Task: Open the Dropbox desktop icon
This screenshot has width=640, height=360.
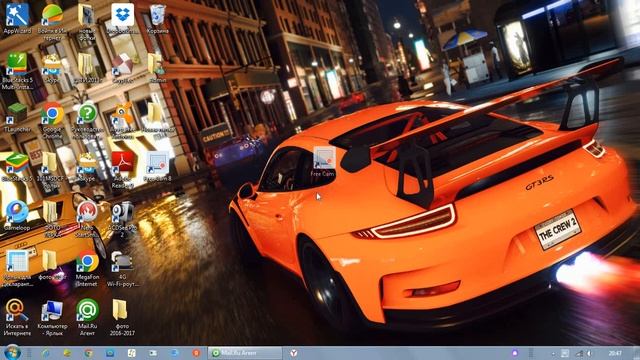Action: click(122, 18)
